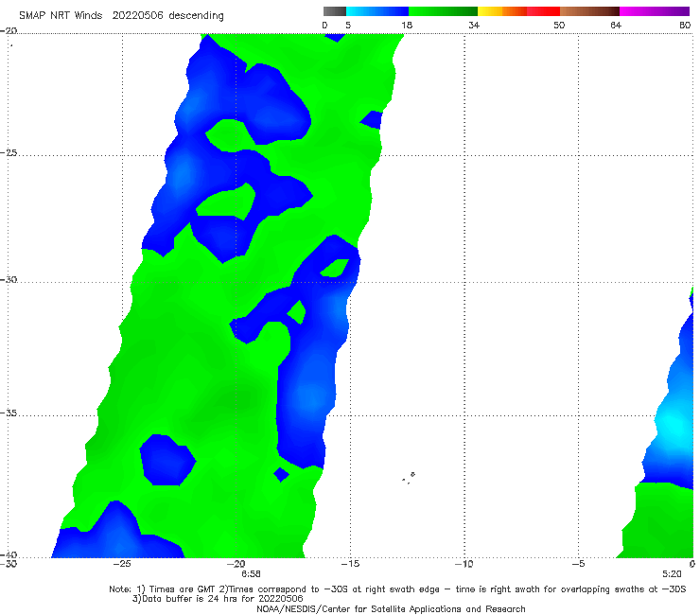Pick the red segment of the color bar
The image size is (700, 615).
(543, 11)
